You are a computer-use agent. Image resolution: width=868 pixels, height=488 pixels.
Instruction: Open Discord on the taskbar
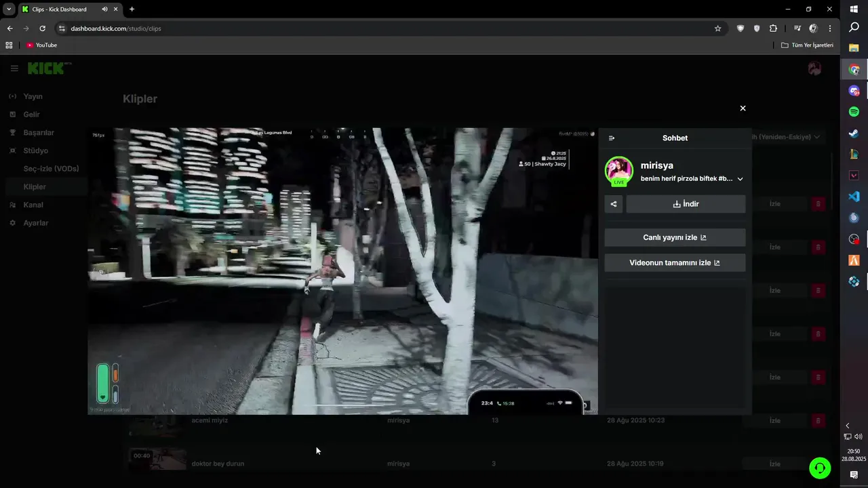(854, 91)
